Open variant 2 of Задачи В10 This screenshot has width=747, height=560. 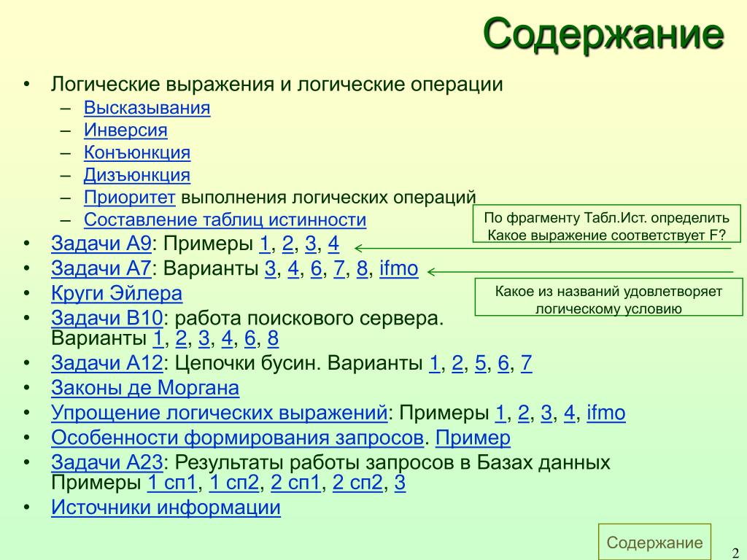point(181,338)
